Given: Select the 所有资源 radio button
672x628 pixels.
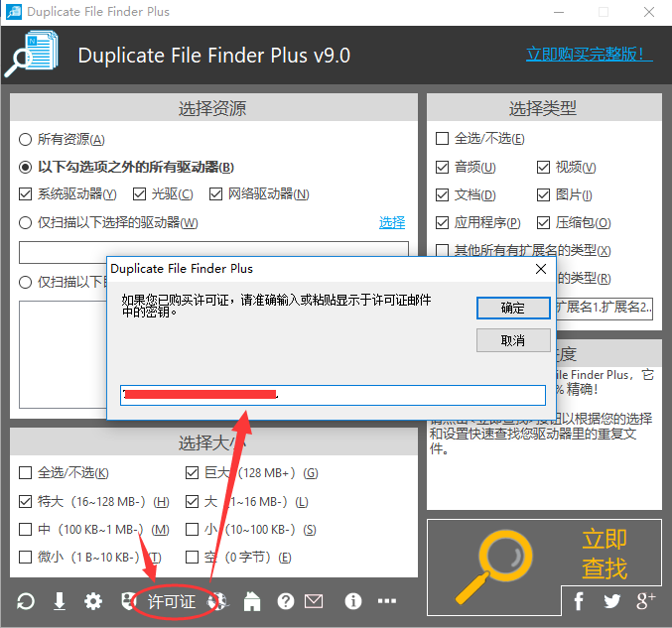Looking at the screenshot, I should click(26, 140).
